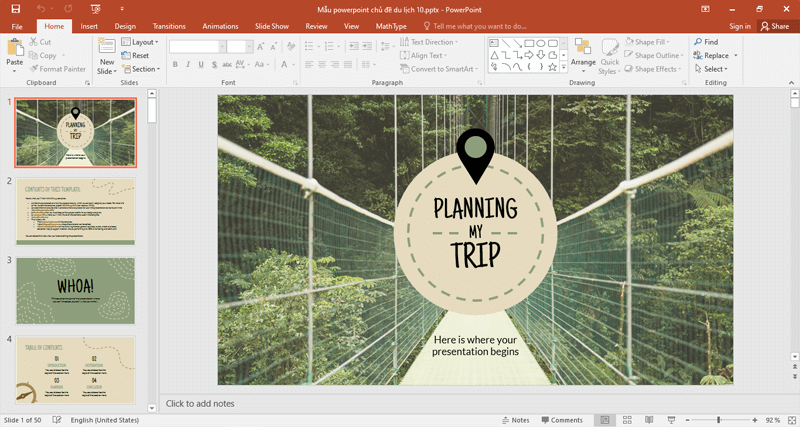Click the New Slide icon
This screenshot has width=800, height=427.
click(107, 46)
